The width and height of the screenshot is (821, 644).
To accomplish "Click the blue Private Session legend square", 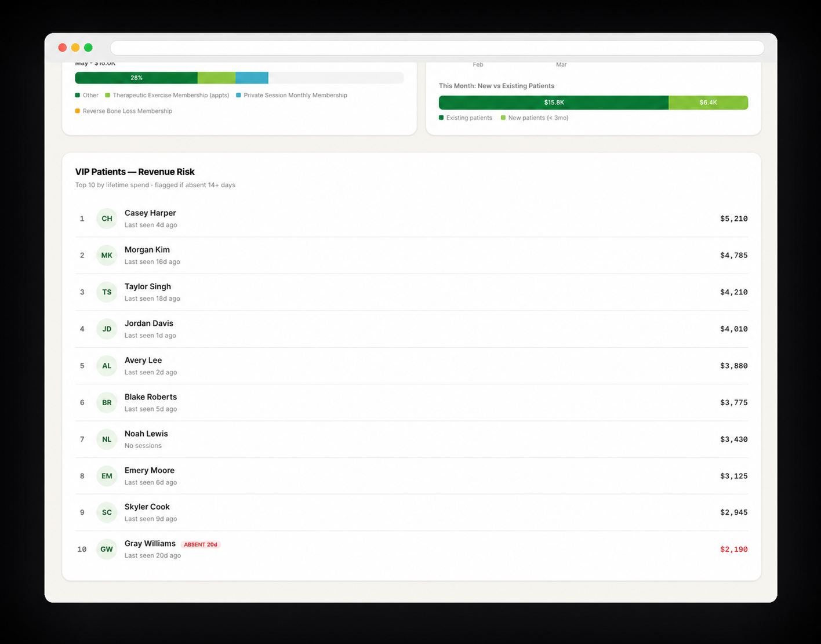I will point(238,95).
